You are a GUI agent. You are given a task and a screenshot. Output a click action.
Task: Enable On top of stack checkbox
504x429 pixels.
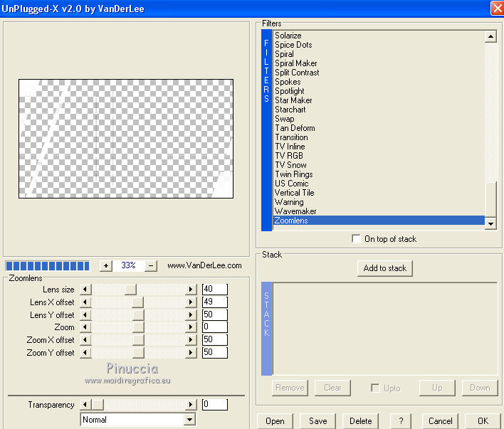(x=356, y=239)
